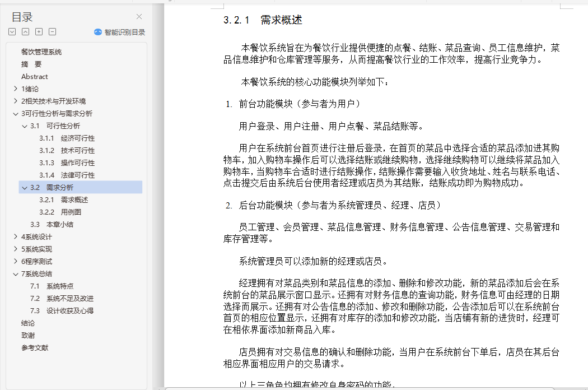Click the collapse-all (up arrow) outline icon
The height and width of the screenshot is (390, 588).
pyautogui.click(x=26, y=32)
